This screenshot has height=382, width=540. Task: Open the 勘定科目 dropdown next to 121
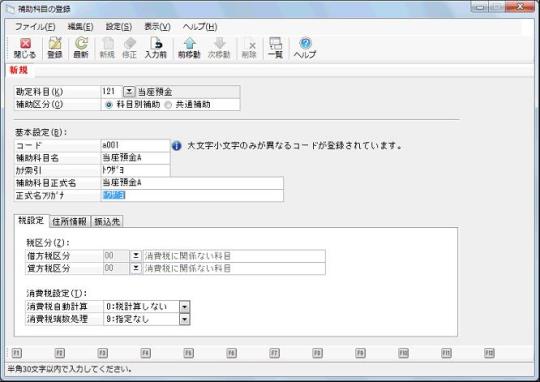129,92
